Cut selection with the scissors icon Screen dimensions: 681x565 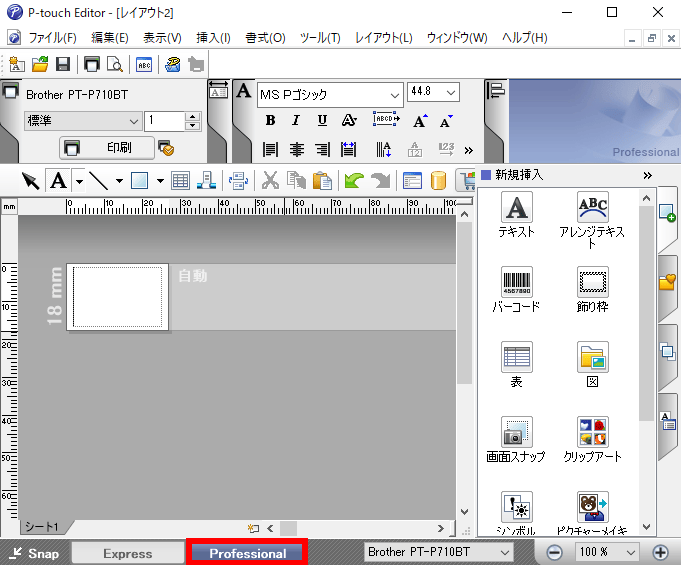[270, 181]
